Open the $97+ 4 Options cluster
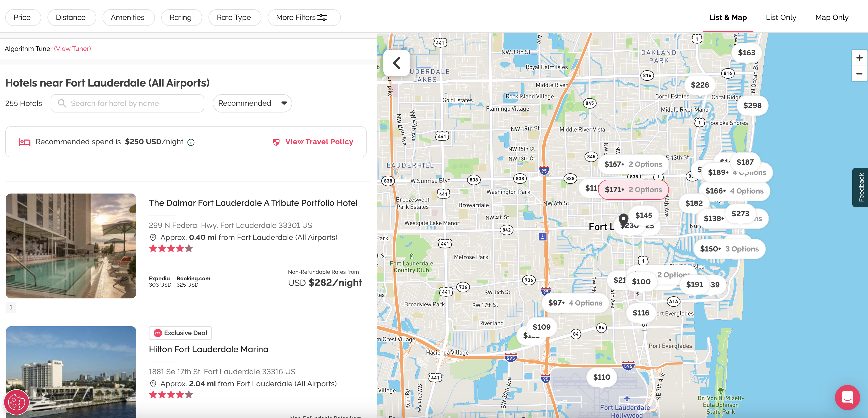 [x=575, y=303]
